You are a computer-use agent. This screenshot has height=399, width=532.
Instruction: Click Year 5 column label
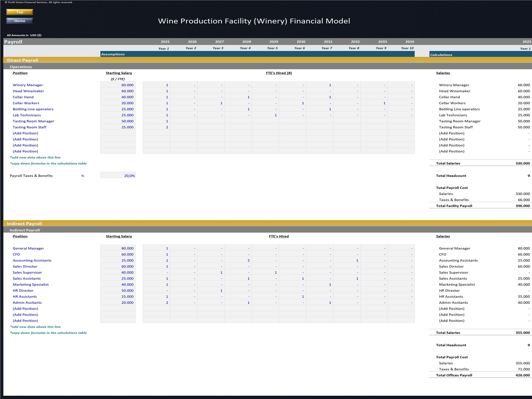pos(272,48)
